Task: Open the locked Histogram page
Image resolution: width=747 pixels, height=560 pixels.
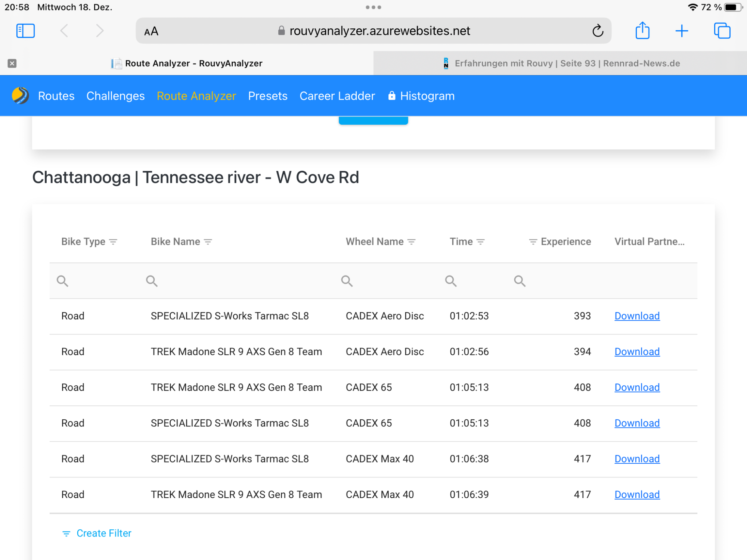Action: [x=421, y=96]
